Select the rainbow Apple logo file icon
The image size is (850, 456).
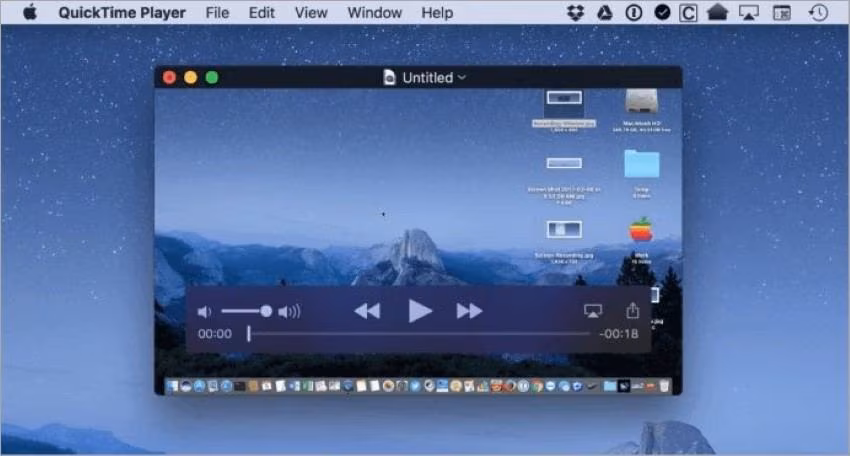click(x=641, y=230)
